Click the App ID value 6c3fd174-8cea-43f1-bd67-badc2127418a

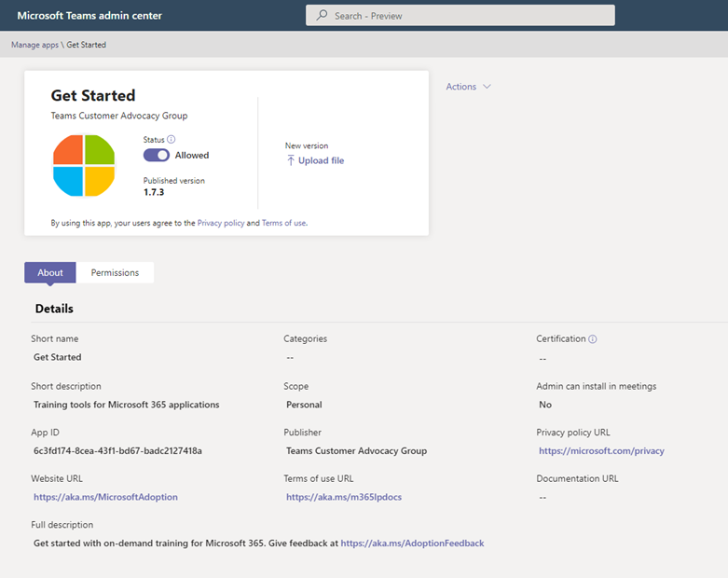[x=117, y=451]
